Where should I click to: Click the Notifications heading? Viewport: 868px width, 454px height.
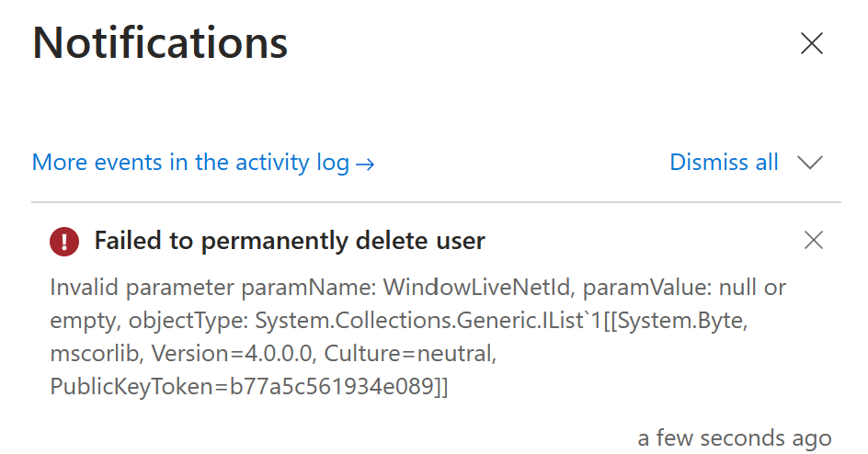[x=160, y=43]
